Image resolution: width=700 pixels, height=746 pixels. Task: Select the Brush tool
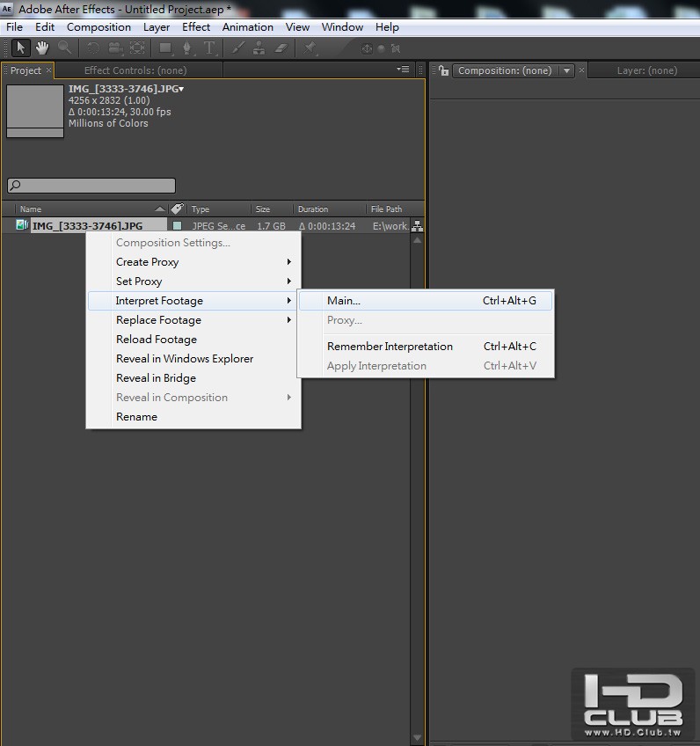(237, 48)
